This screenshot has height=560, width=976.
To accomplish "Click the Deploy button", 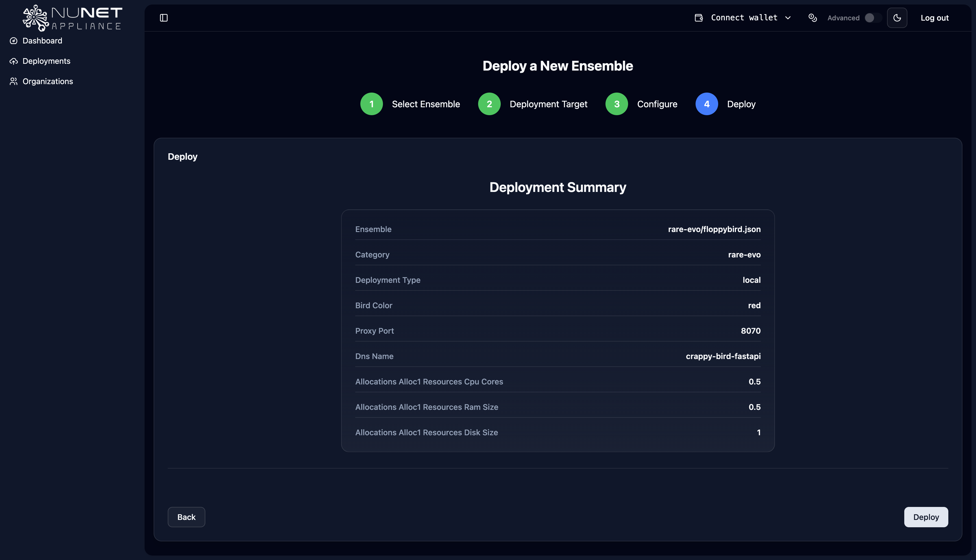I will pyautogui.click(x=926, y=517).
